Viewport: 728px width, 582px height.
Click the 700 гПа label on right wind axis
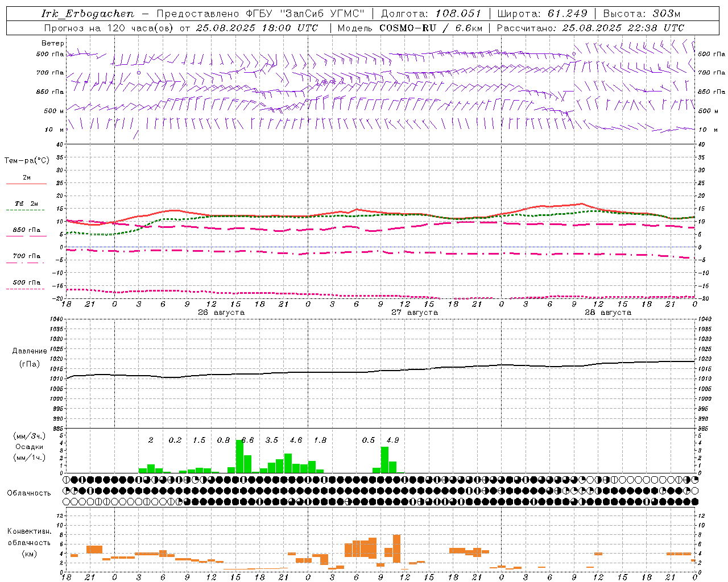[x=712, y=73]
